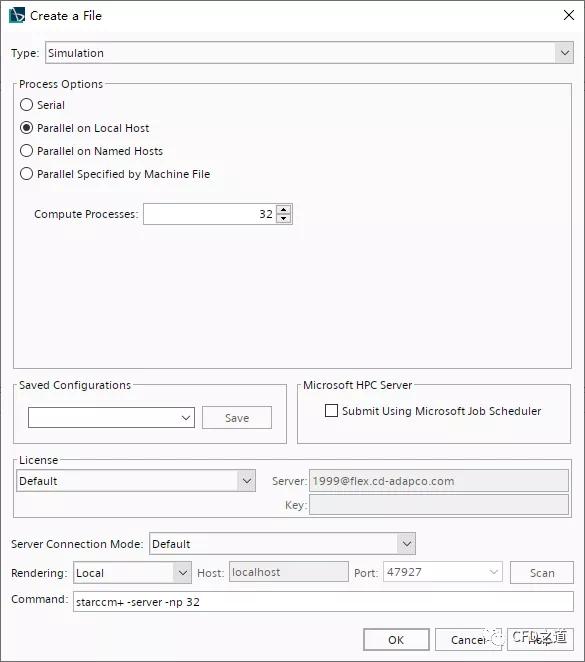The image size is (585, 662).
Task: Close the Create a File dialog
Action: tap(569, 15)
